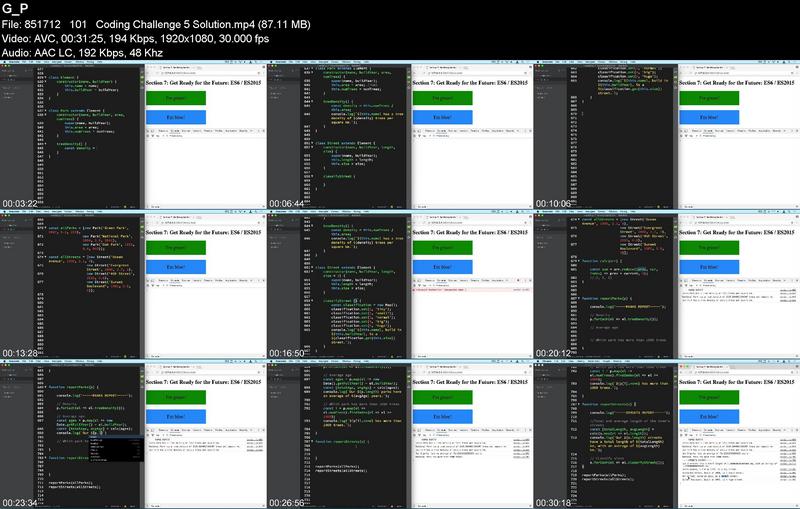Click the 'Section 7' heading in the 00:10:06 frame
Screen dimensions: 800x509
737,83
